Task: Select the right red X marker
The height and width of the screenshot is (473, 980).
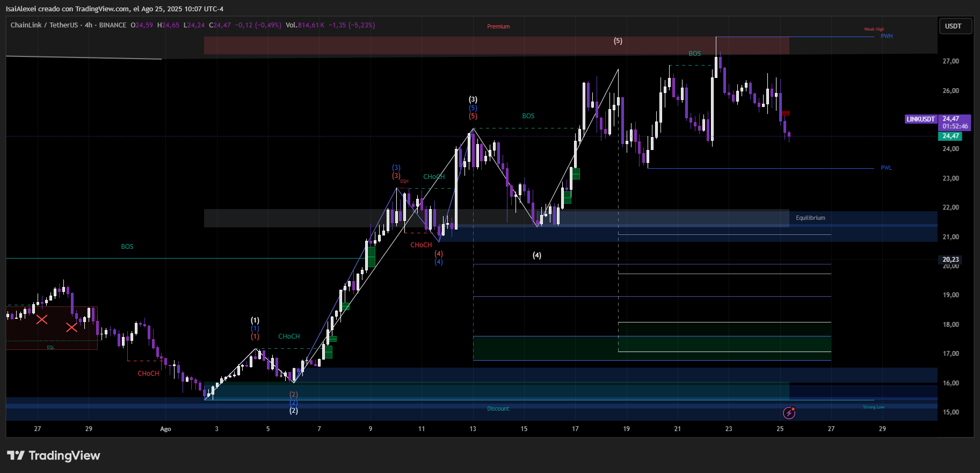Action: pos(71,327)
